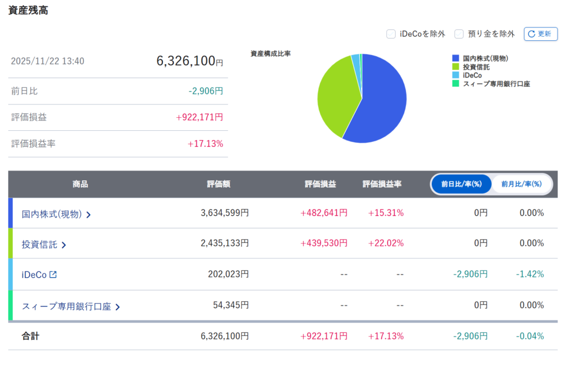Click the 評価損益率 column header

382,184
